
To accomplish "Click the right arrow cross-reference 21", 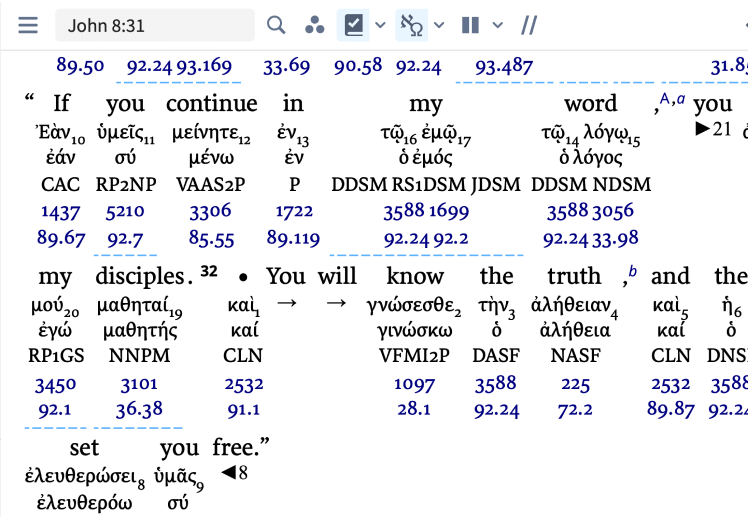I will tap(713, 129).
